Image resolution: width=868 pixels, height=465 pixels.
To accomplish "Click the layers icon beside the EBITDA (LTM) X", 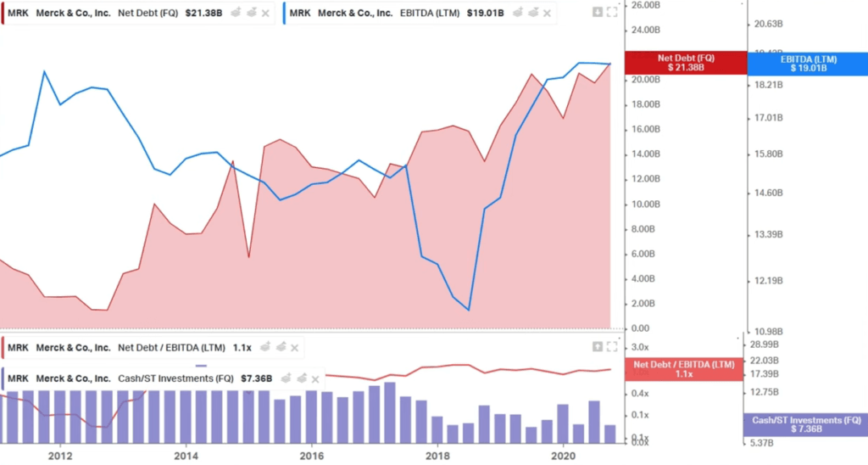I will (533, 12).
